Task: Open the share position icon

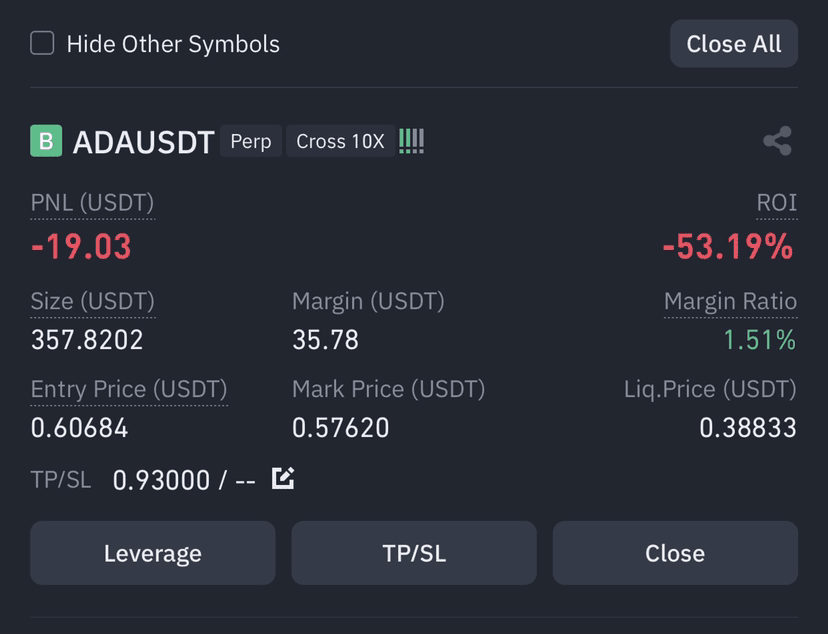Action: point(777,140)
